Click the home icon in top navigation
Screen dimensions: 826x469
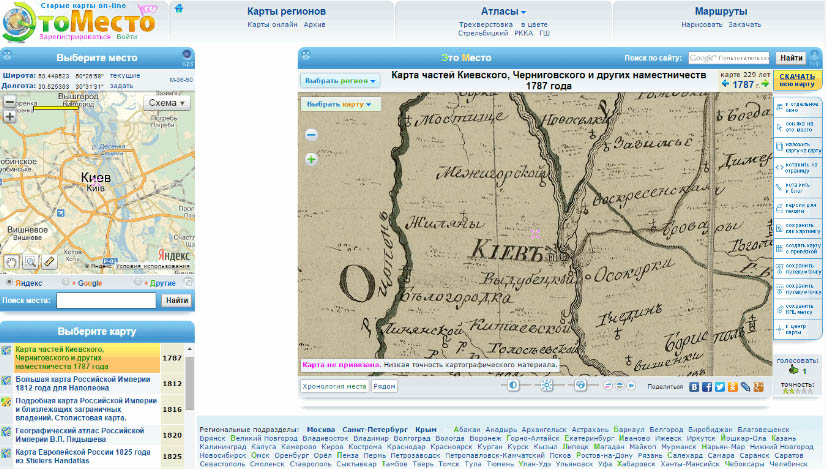coord(179,8)
